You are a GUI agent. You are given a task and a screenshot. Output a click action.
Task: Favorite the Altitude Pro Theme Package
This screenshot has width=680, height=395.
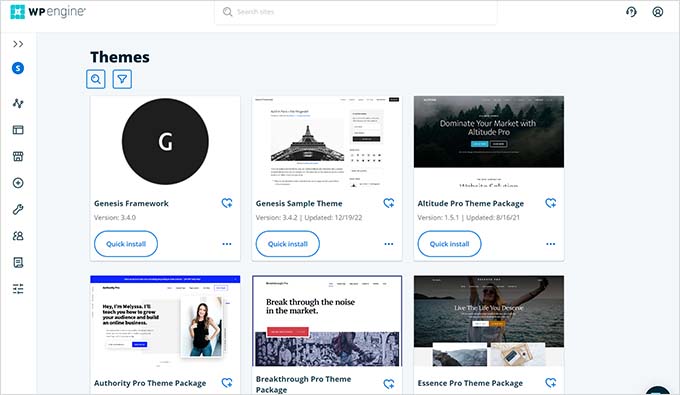[x=550, y=203]
